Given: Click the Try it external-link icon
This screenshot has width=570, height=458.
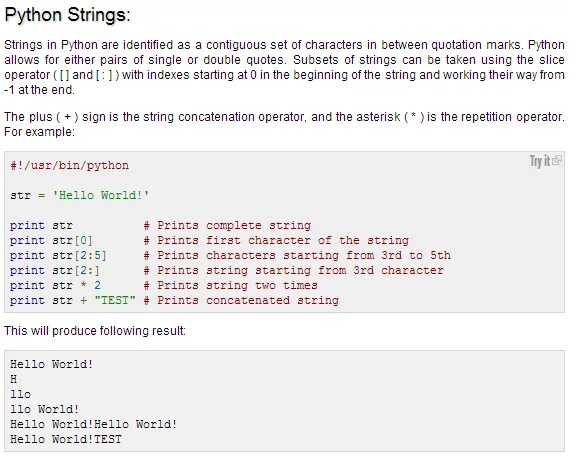Looking at the screenshot, I should pyautogui.click(x=557, y=160).
